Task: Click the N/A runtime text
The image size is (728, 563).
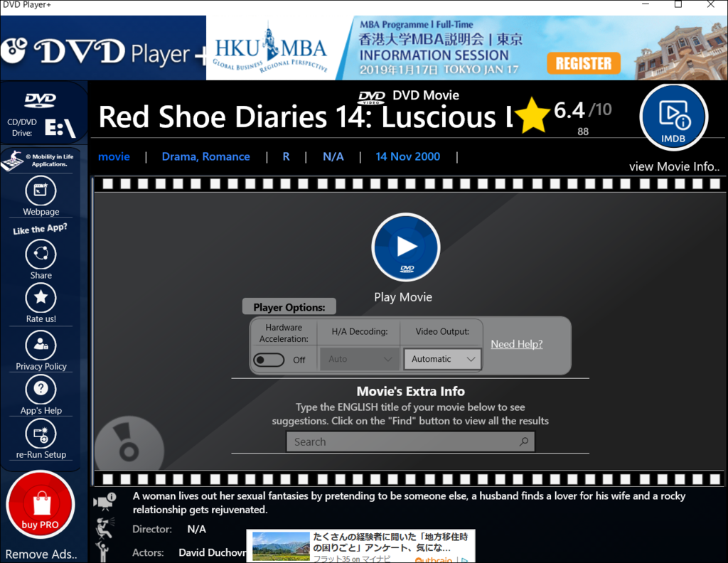Action: pyautogui.click(x=333, y=156)
